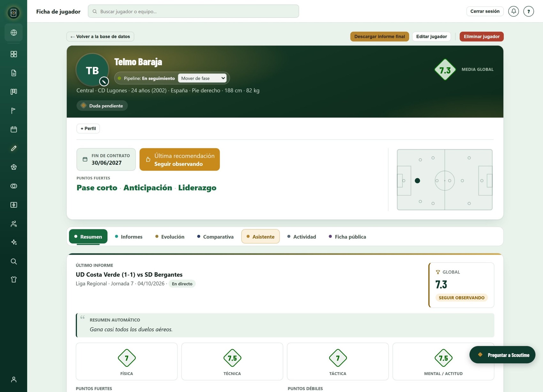Click Editar jugador button
The height and width of the screenshot is (392, 543).
(x=431, y=36)
